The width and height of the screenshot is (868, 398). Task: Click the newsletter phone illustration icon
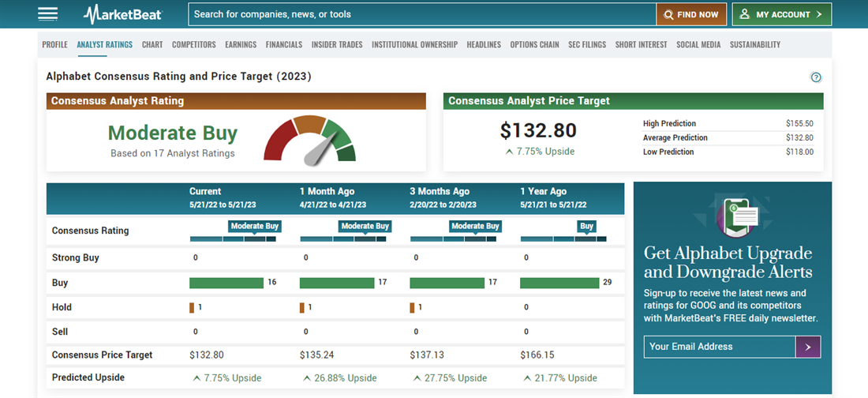click(736, 216)
